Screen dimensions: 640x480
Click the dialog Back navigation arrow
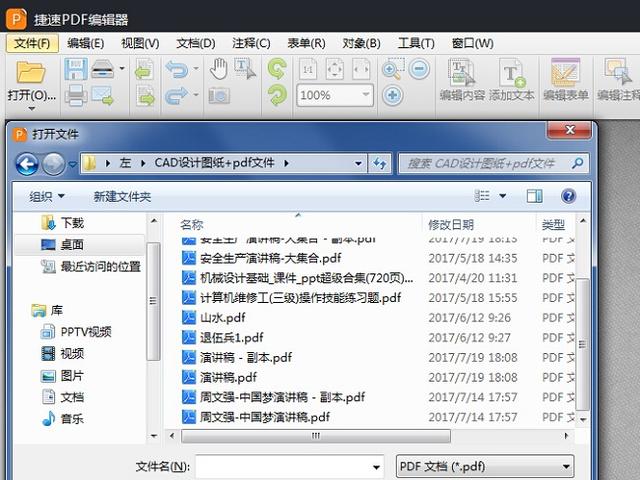(x=27, y=164)
